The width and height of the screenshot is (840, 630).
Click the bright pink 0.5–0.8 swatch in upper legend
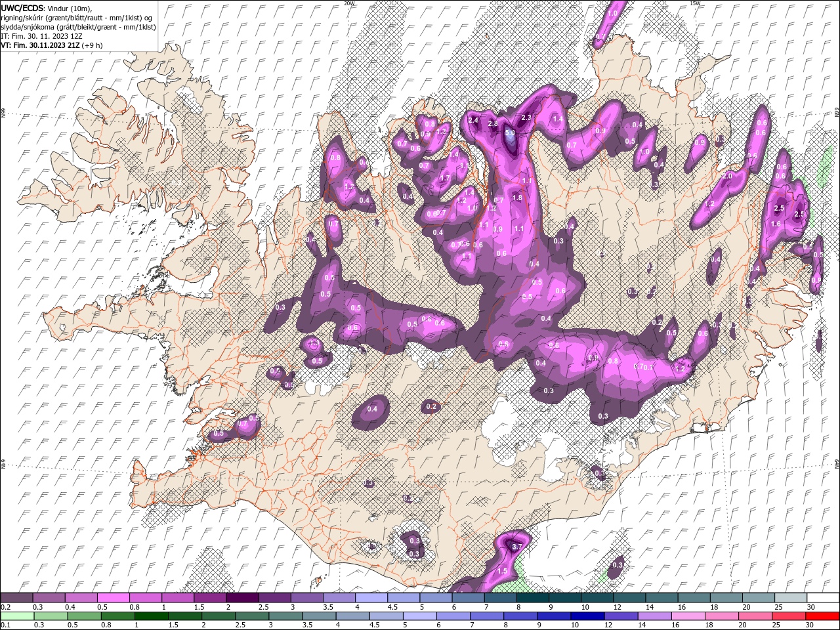(x=113, y=598)
